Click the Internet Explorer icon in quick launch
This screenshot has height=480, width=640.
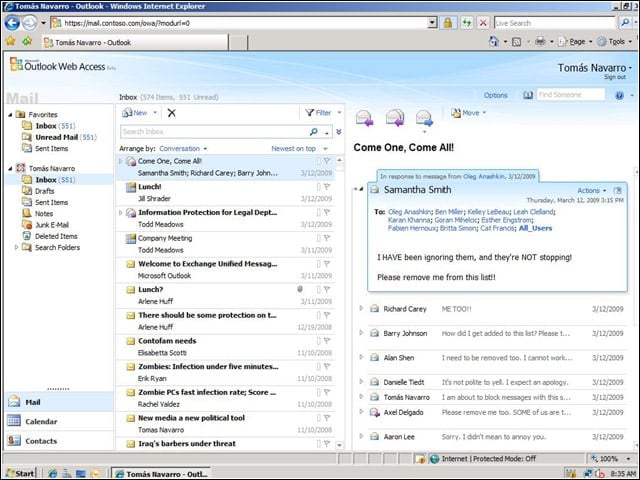pos(53,473)
